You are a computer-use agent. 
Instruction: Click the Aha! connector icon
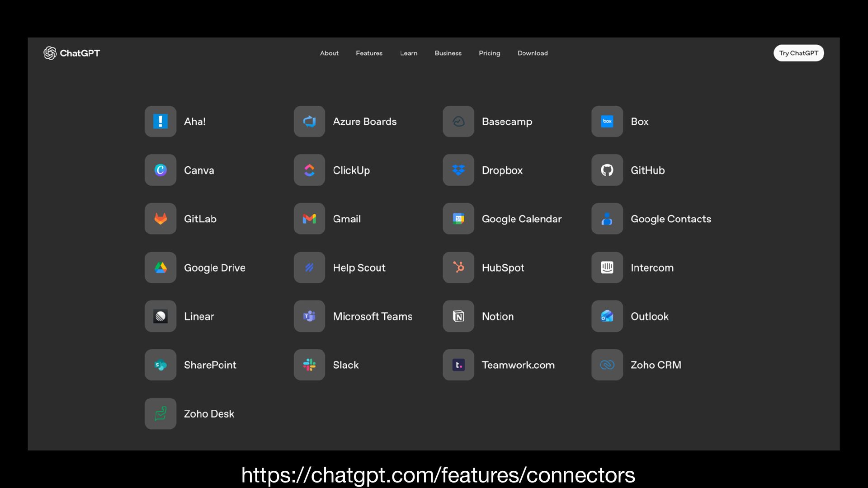point(160,122)
